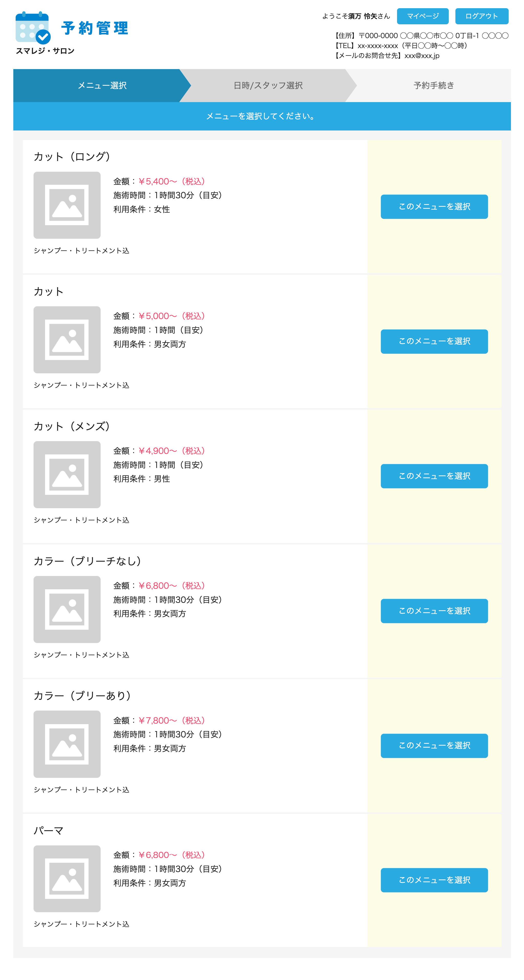Pick the カラー（ブリーチなし） menu
Image resolution: width=524 pixels, height=980 pixels.
click(x=434, y=611)
